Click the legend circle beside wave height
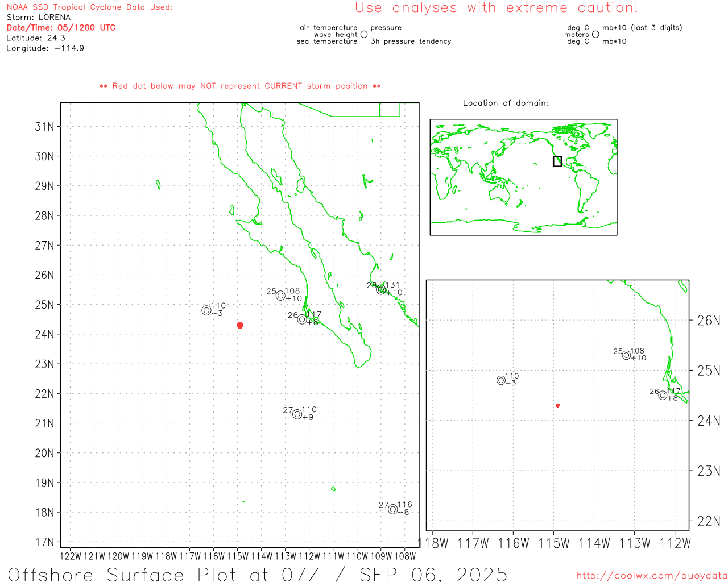The image size is (728, 582). tap(364, 34)
